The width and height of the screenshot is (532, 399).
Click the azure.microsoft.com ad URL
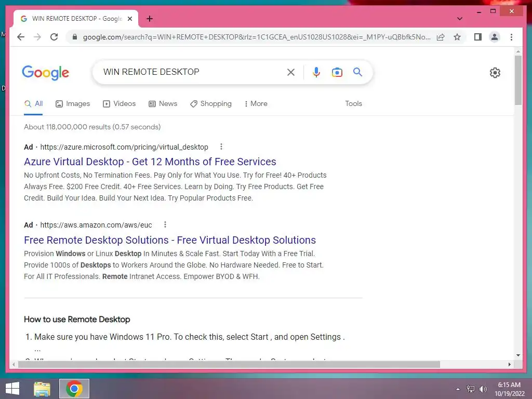[124, 147]
